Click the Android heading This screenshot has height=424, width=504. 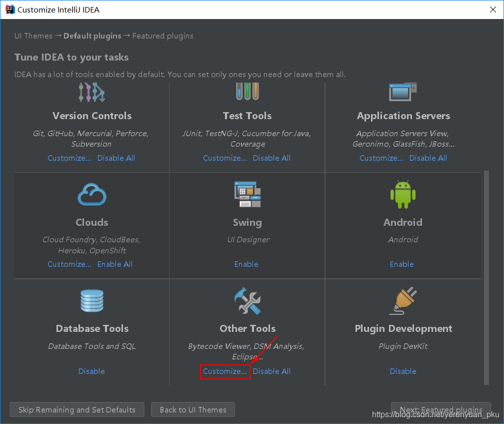403,222
